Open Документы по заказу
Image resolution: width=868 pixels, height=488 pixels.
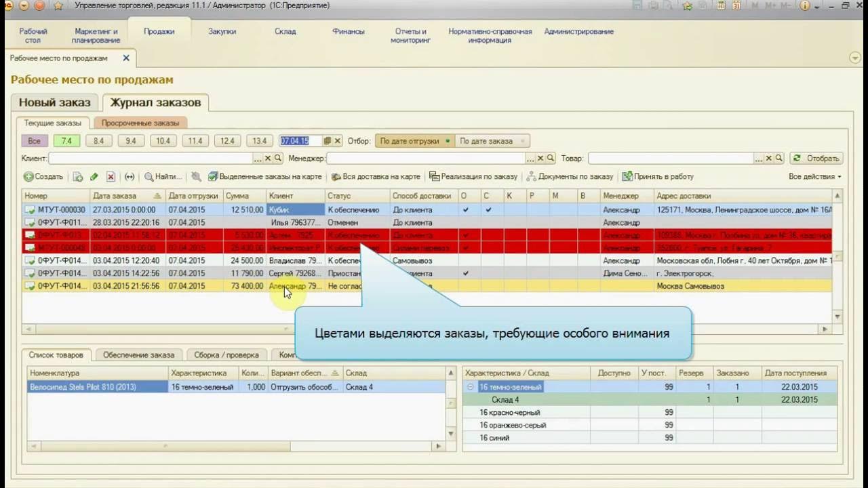coord(570,176)
